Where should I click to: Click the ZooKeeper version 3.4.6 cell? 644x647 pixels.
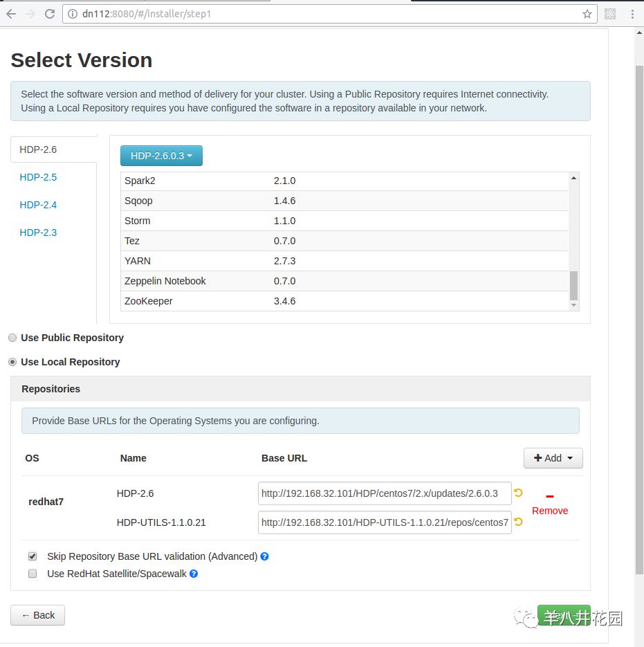tap(285, 301)
